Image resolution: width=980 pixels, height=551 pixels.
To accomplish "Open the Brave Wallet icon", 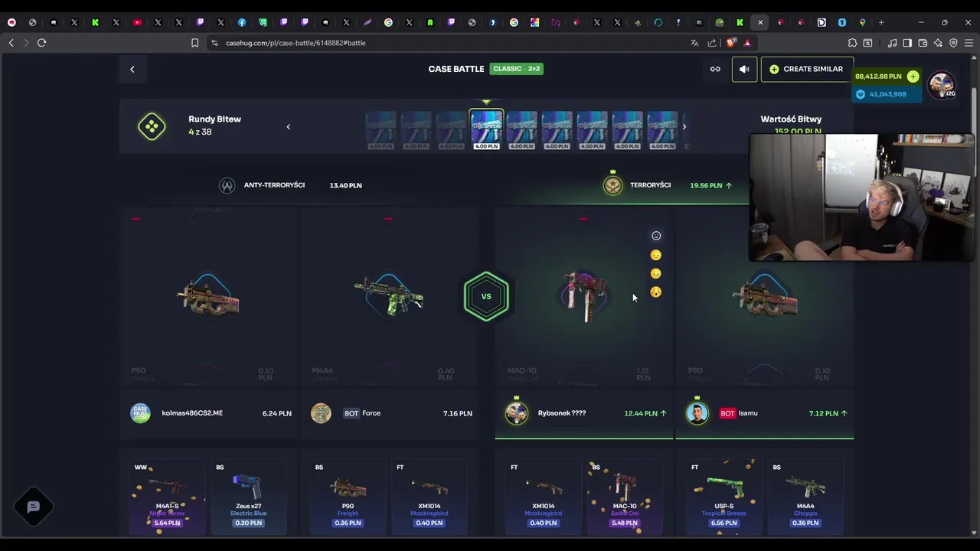I will pyautogui.click(x=923, y=43).
